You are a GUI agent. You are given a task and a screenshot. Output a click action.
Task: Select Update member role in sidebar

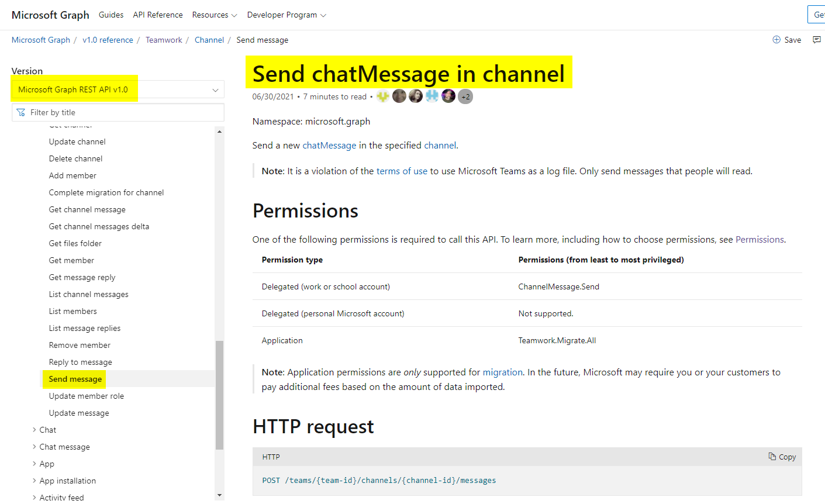(x=86, y=396)
